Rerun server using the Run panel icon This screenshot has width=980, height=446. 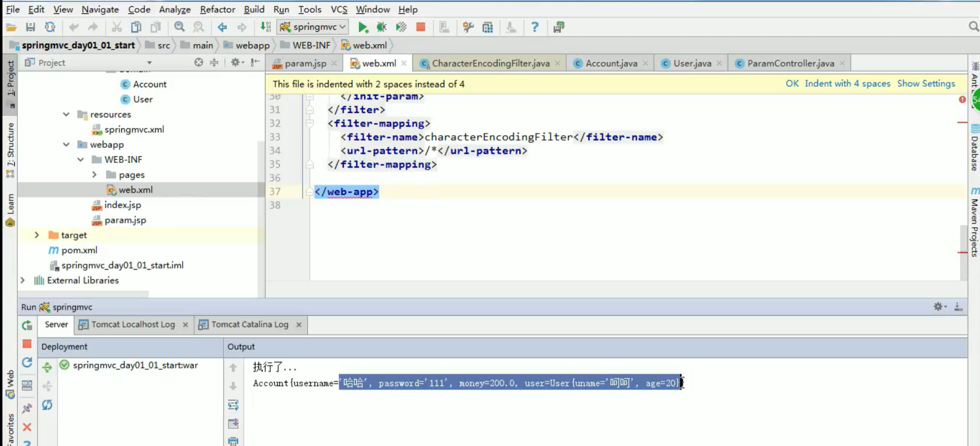(x=27, y=325)
